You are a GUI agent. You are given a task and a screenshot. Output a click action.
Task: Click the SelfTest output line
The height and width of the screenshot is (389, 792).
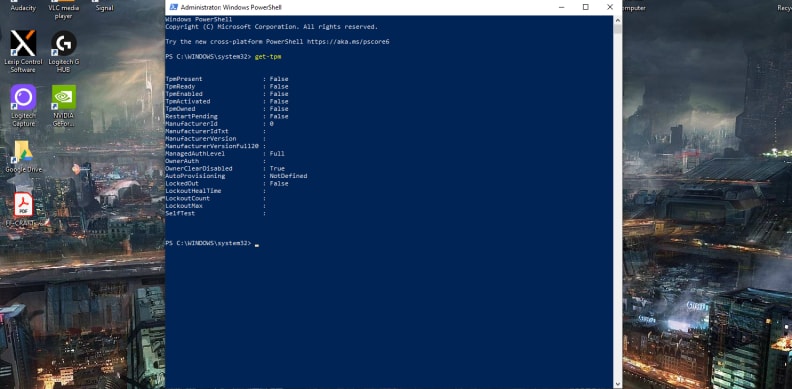(216, 213)
